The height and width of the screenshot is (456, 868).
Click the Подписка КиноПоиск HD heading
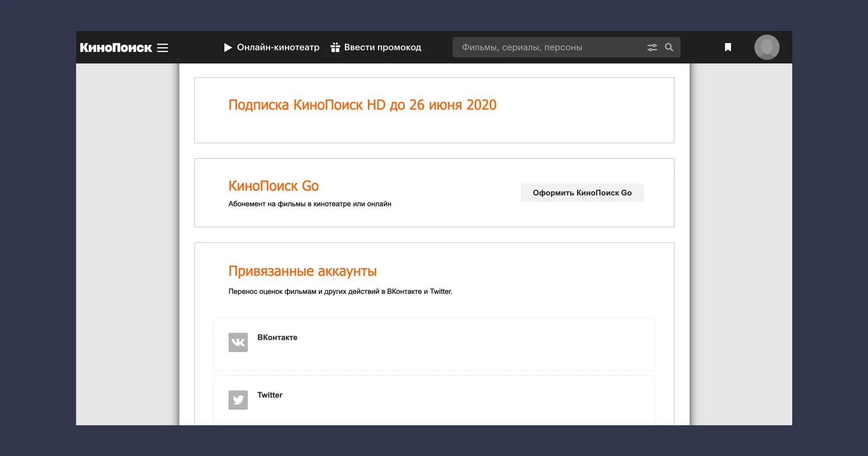pos(363,105)
